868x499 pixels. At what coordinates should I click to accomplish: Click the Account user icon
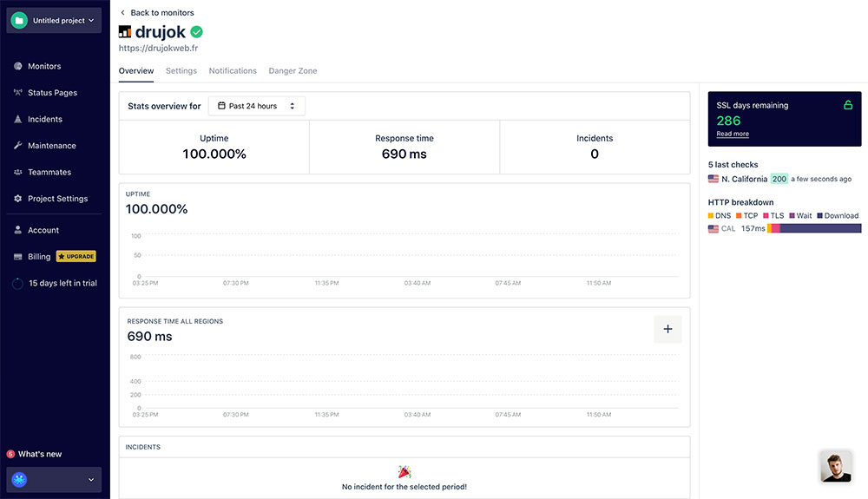17,230
